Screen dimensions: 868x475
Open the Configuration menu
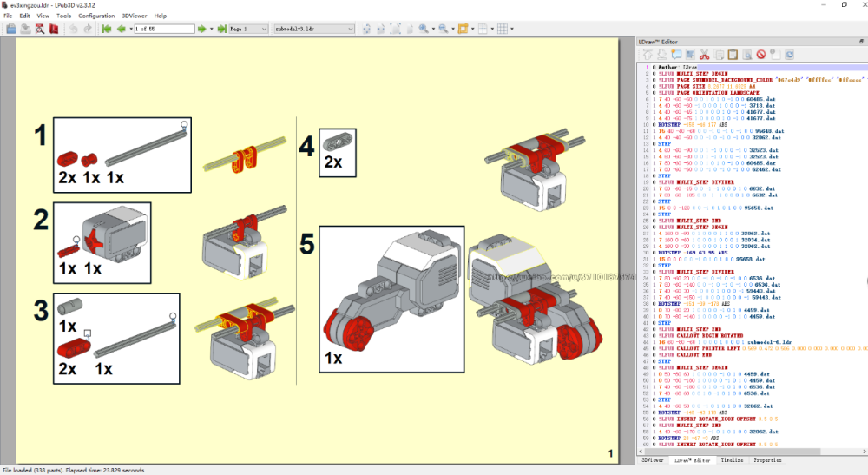(96, 16)
